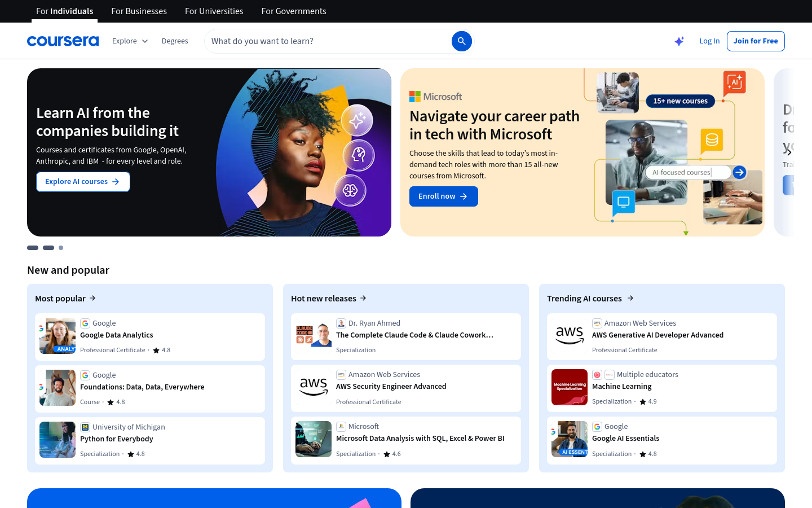Click the carousel next arrow chevron

pyautogui.click(x=789, y=152)
